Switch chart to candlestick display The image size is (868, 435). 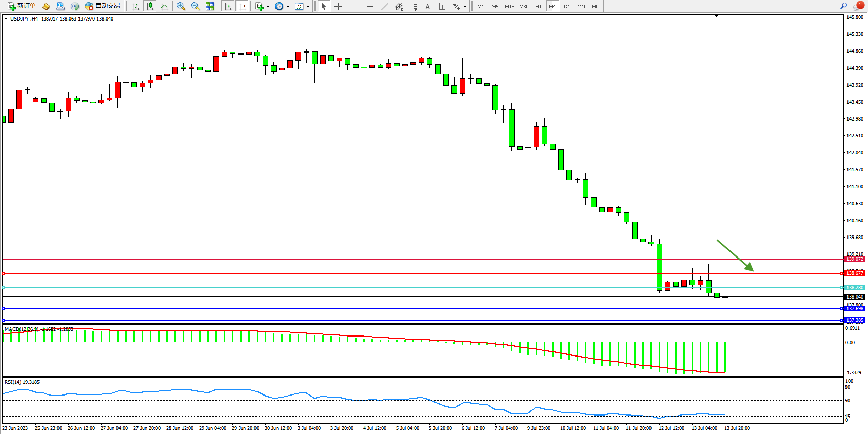pos(150,6)
